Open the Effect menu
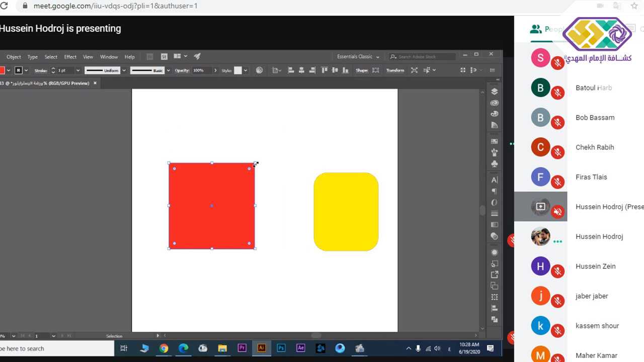The height and width of the screenshot is (362, 644). click(x=70, y=57)
